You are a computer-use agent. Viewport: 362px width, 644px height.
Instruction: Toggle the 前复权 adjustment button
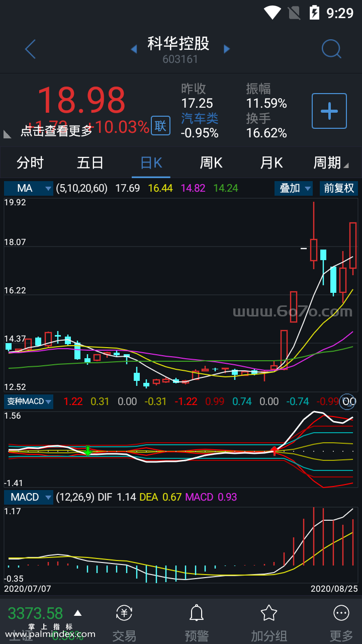click(x=339, y=188)
